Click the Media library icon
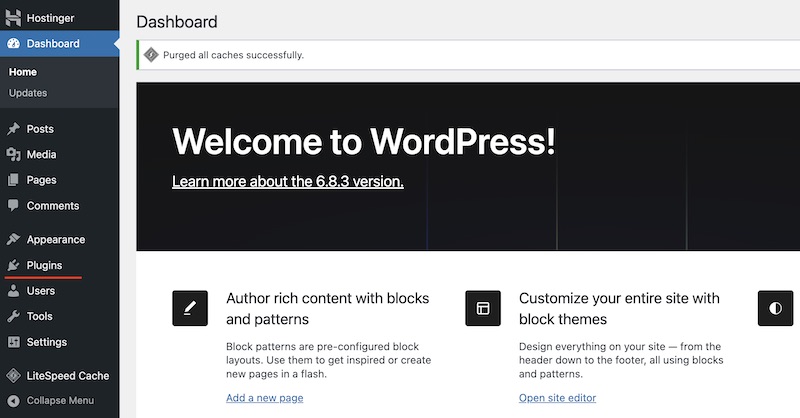This screenshot has width=800, height=418. [x=14, y=155]
